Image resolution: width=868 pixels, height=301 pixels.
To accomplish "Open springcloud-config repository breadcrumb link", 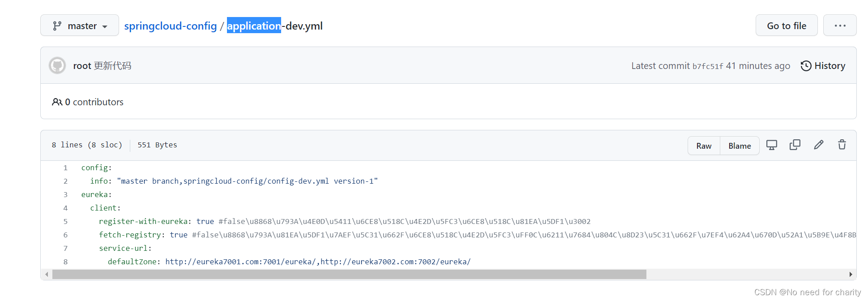I will pyautogui.click(x=170, y=26).
